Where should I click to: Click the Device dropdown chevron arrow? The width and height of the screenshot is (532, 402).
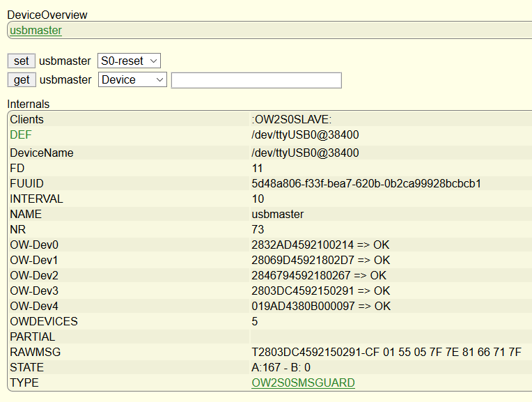point(159,80)
